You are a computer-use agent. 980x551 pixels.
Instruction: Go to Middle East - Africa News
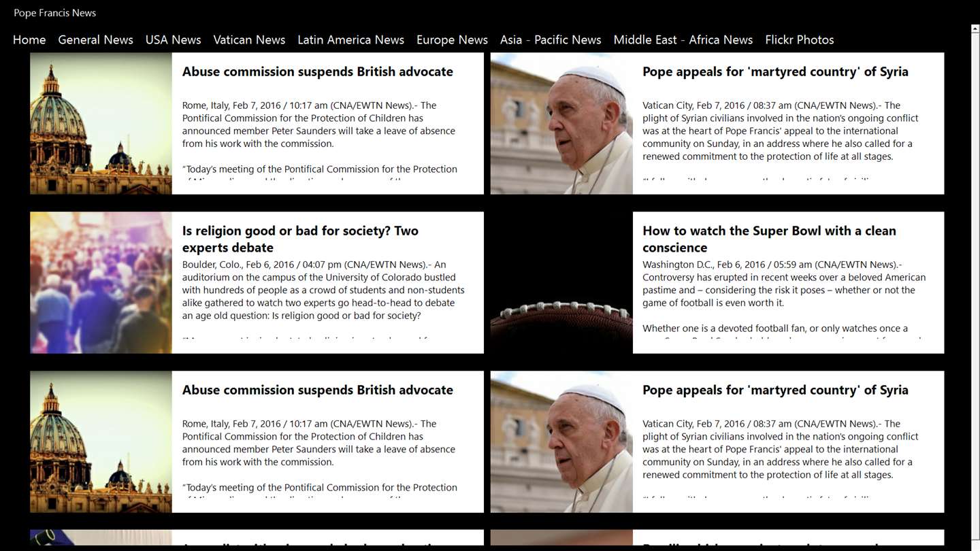pyautogui.click(x=683, y=39)
